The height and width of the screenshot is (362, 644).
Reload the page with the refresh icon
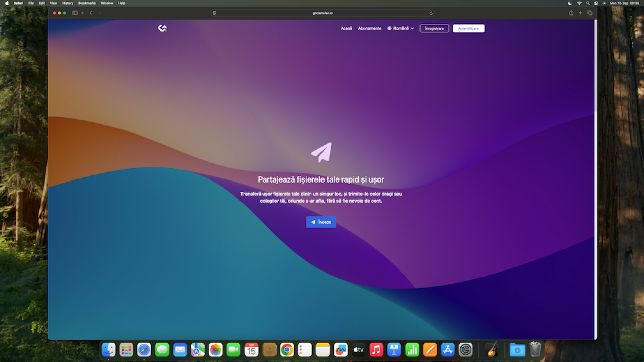[431, 13]
